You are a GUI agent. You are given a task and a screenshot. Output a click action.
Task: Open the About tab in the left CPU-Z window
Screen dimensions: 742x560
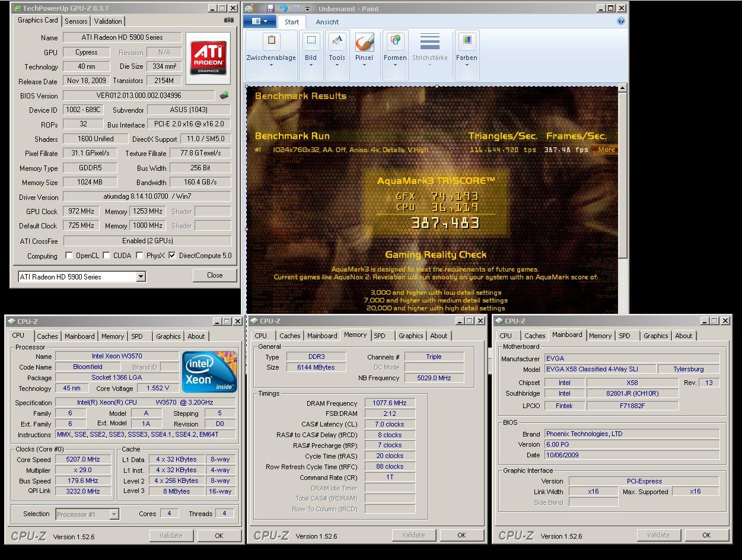(196, 336)
